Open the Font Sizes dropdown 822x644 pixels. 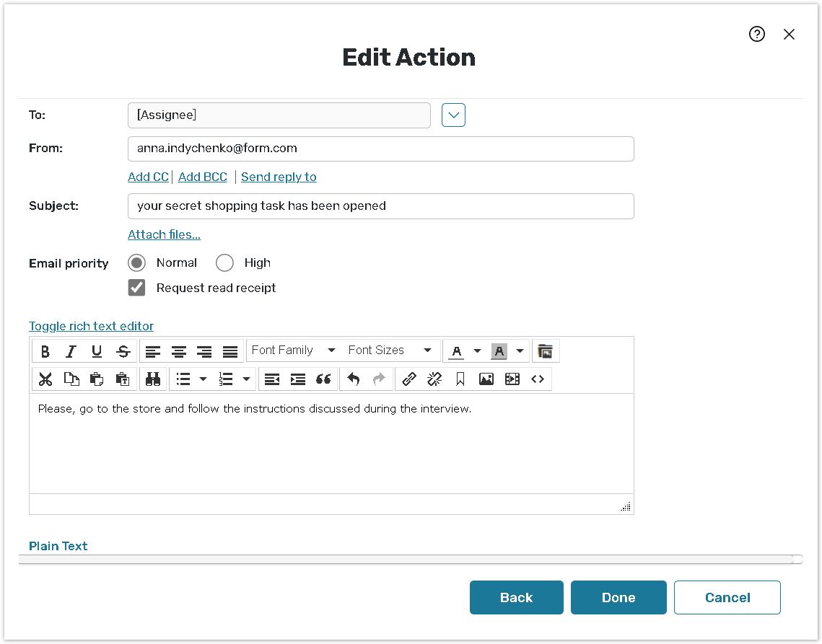389,350
